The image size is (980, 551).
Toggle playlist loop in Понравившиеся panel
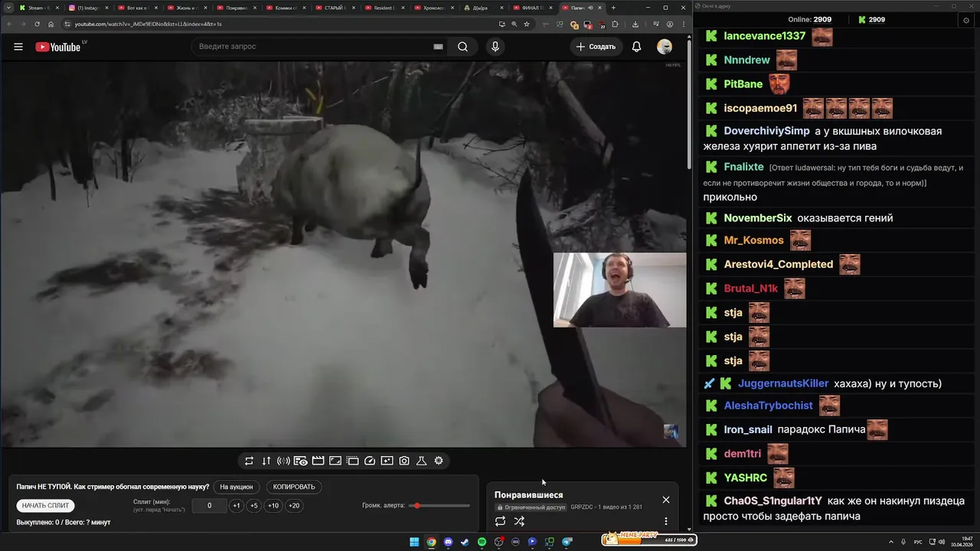click(x=500, y=521)
